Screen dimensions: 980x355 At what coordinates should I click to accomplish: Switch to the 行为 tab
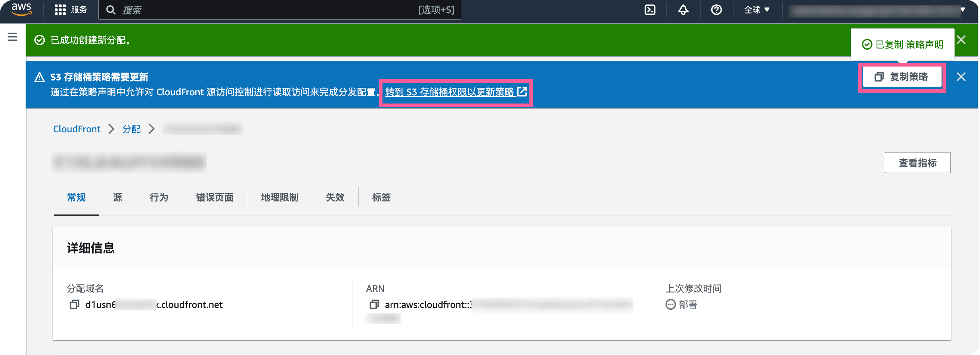(159, 197)
